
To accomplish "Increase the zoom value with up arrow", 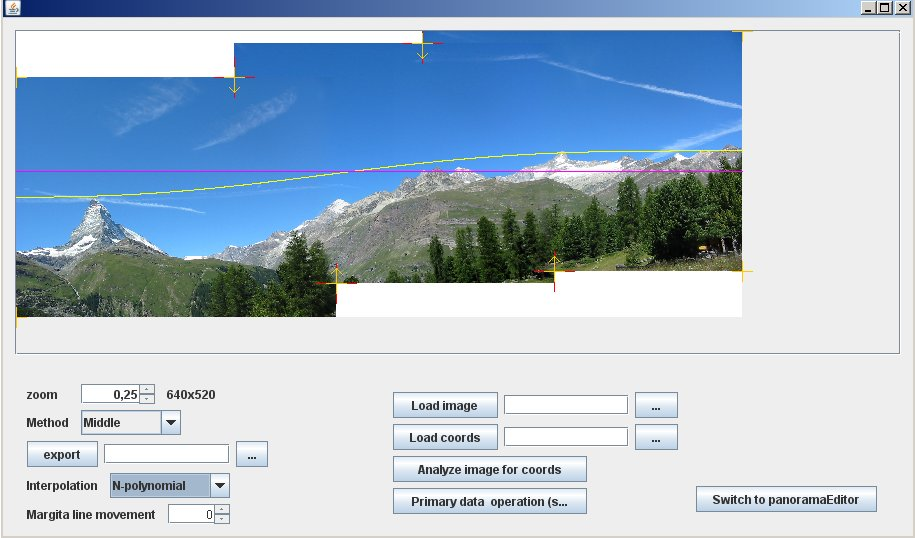I will click(147, 389).
